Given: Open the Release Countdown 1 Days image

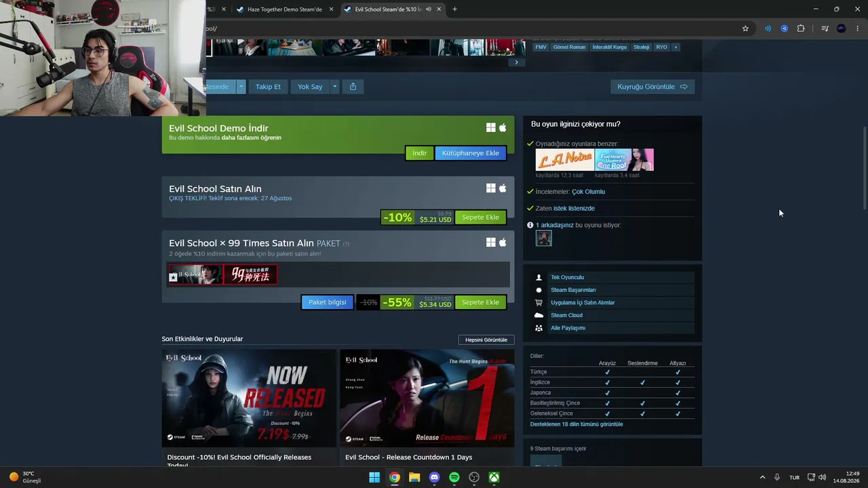Looking at the screenshot, I should tap(427, 398).
